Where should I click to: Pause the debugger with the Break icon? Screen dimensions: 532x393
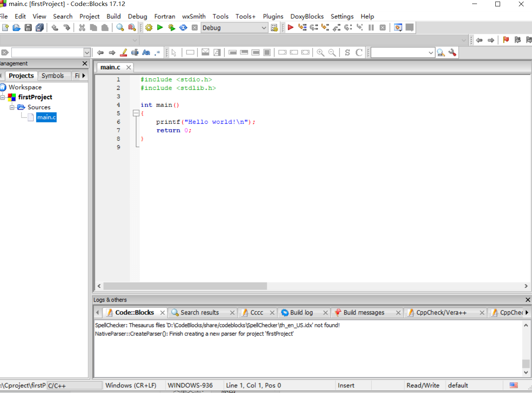(371, 28)
